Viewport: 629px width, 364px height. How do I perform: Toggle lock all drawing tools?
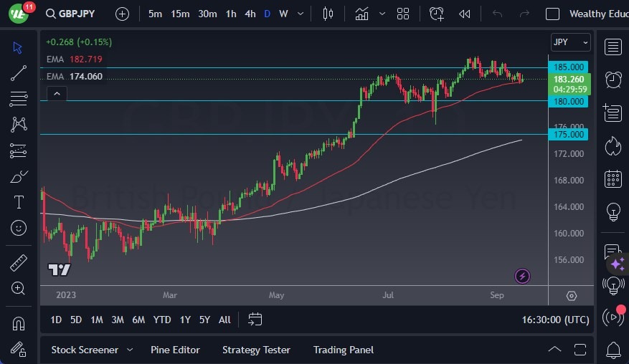click(x=19, y=348)
